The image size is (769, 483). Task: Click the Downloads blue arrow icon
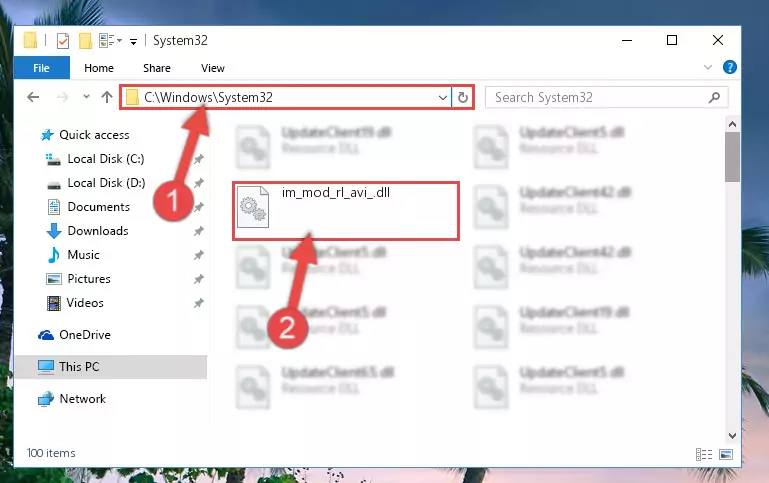[x=54, y=231]
